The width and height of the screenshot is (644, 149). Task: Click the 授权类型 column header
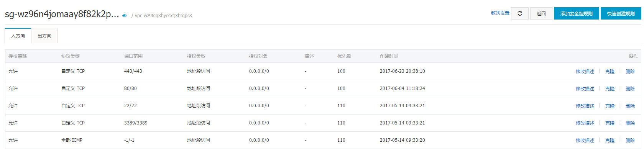pyautogui.click(x=196, y=56)
